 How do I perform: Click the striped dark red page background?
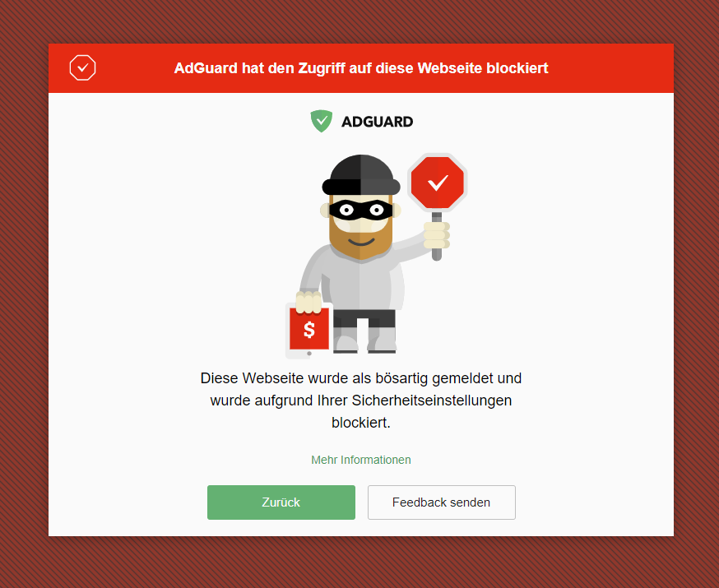[x=24, y=294]
